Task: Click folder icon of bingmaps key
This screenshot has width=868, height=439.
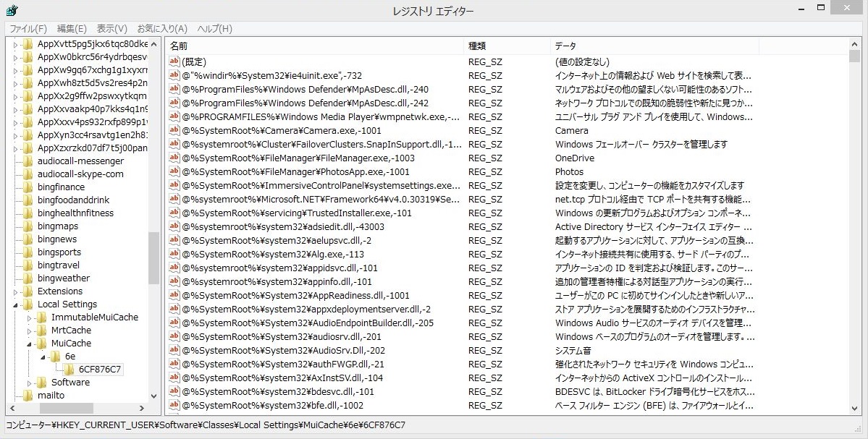Action: tap(28, 226)
